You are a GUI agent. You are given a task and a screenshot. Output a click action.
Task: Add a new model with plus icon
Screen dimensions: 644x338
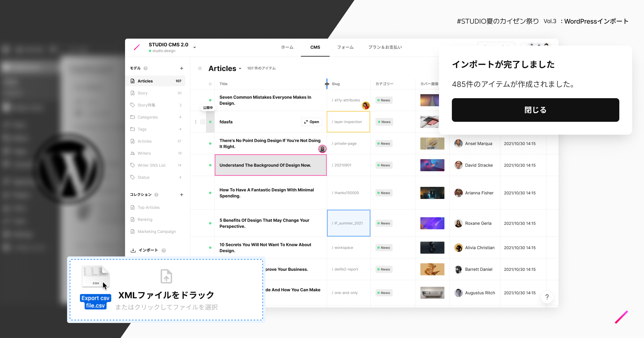click(181, 68)
